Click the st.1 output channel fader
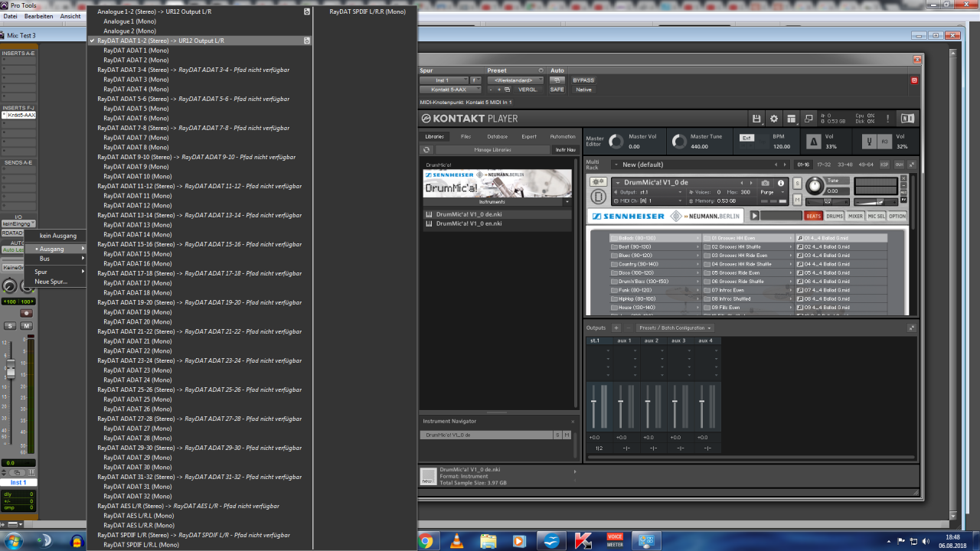980x551 pixels. tap(594, 402)
